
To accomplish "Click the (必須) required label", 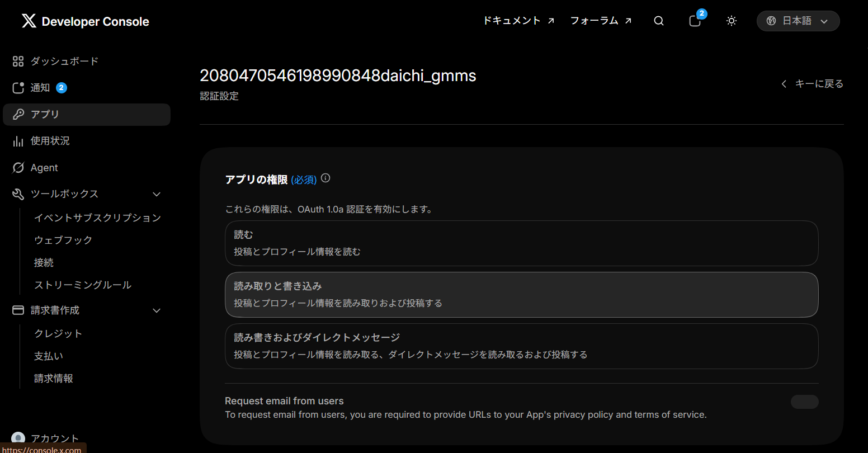I will [304, 180].
